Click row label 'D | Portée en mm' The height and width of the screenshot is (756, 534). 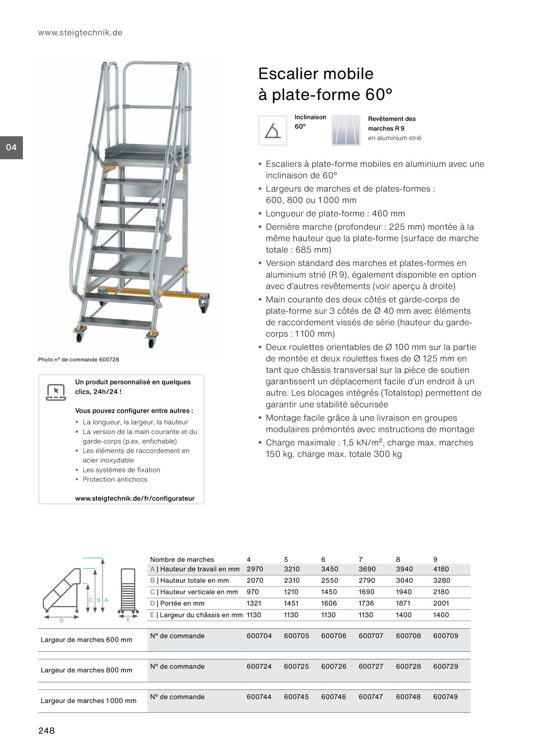[177, 603]
